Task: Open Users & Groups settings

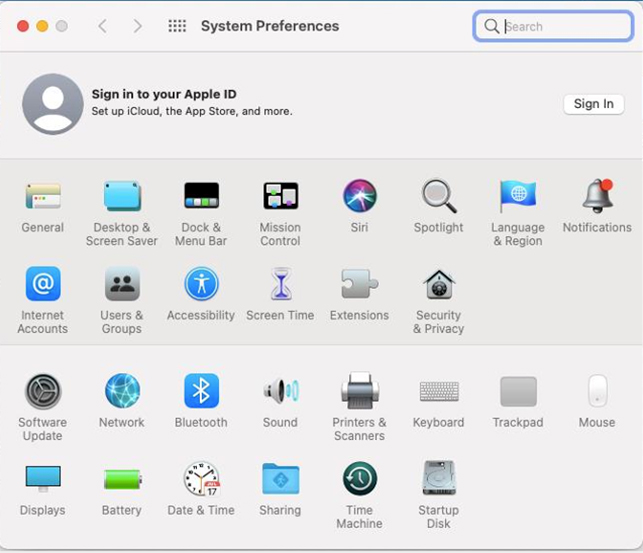Action: coord(122,284)
